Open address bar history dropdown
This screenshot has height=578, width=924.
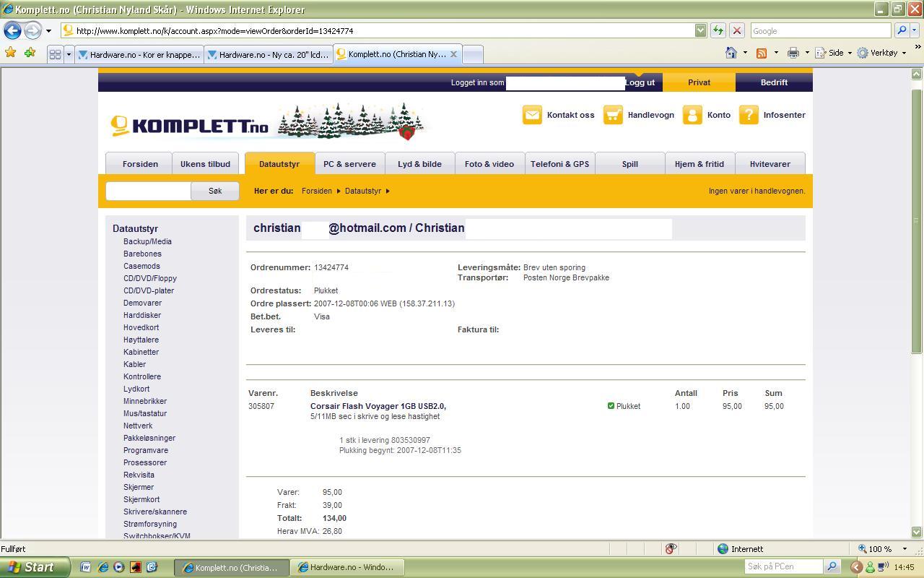(700, 30)
